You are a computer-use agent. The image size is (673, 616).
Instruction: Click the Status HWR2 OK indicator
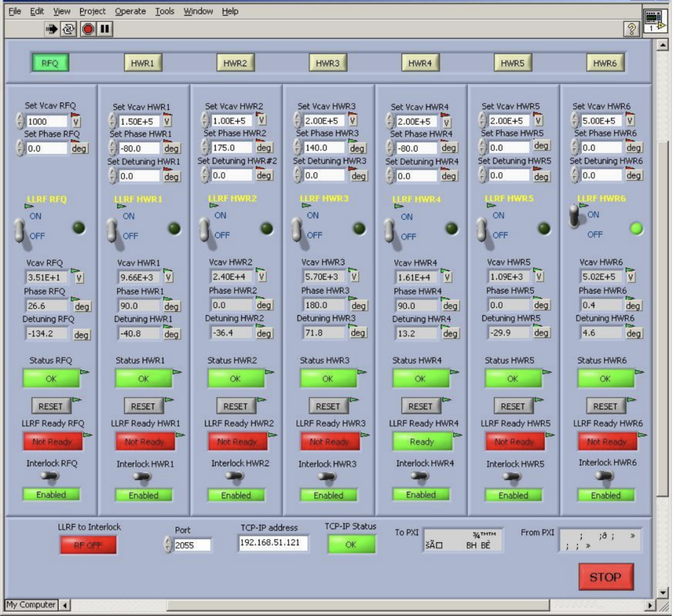[x=235, y=379]
